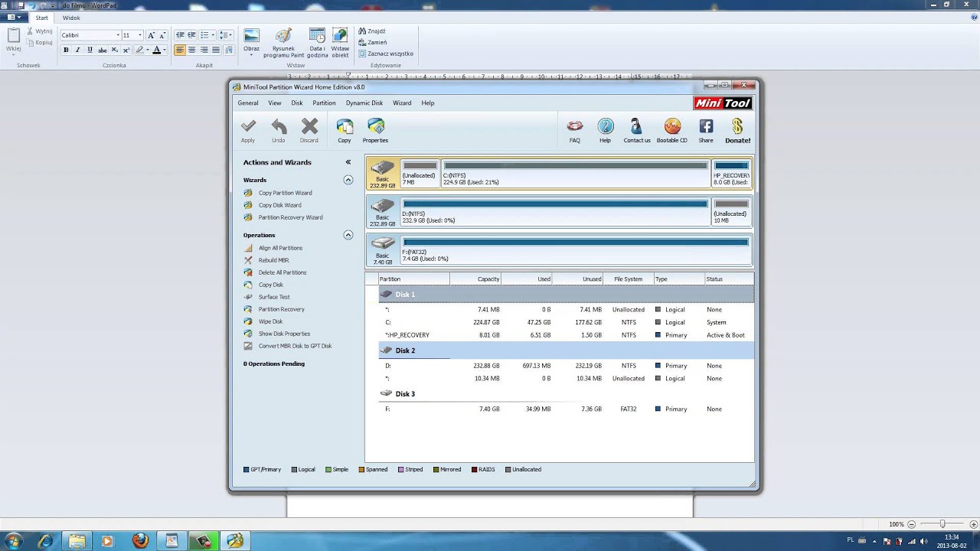The width and height of the screenshot is (980, 551).
Task: Open the Disk menu
Action: (x=297, y=103)
